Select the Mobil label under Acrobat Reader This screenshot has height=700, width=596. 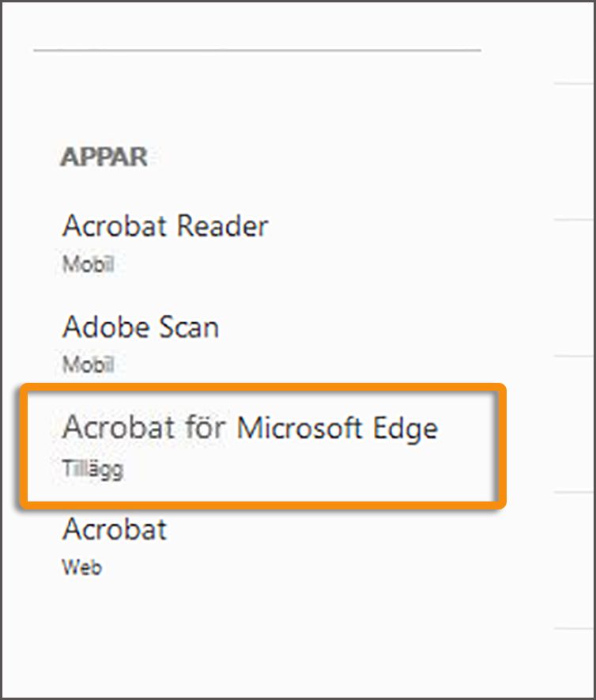pos(87,264)
